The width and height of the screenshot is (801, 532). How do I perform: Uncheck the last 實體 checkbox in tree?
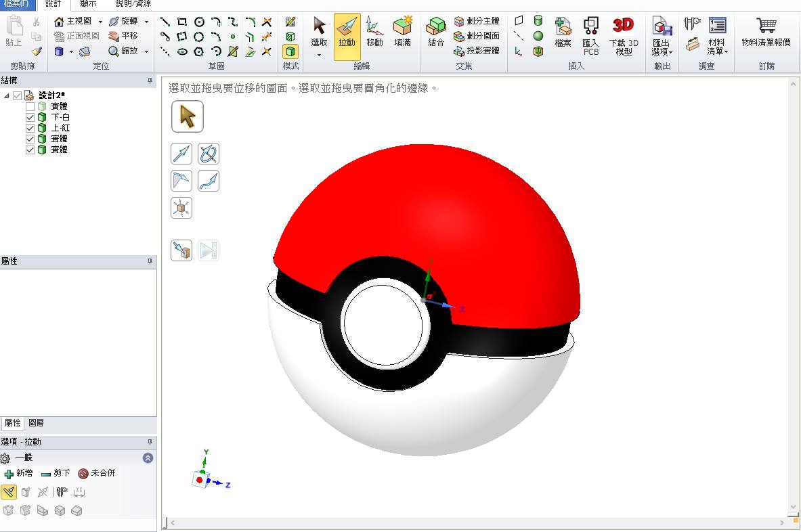tap(30, 150)
